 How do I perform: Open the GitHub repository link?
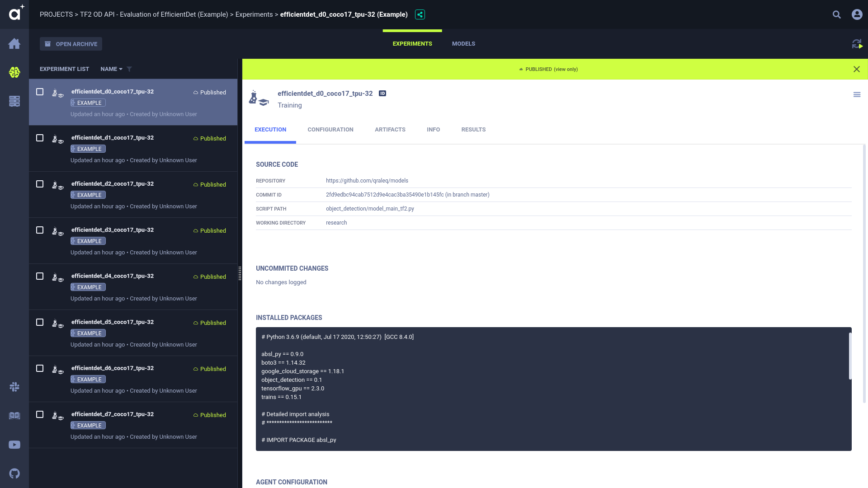(x=367, y=181)
